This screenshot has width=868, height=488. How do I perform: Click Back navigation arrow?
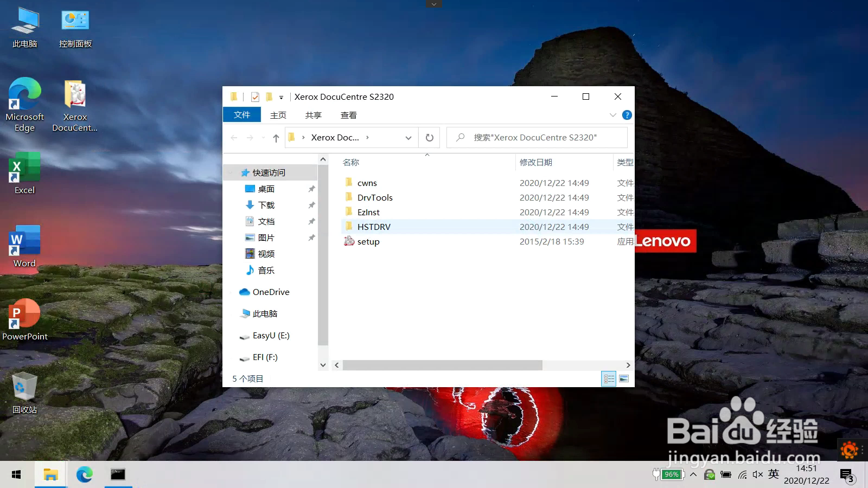pyautogui.click(x=234, y=138)
